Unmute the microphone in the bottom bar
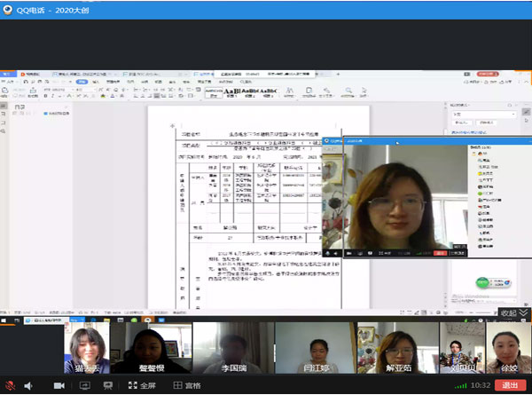The width and height of the screenshot is (532, 395). 8,386
